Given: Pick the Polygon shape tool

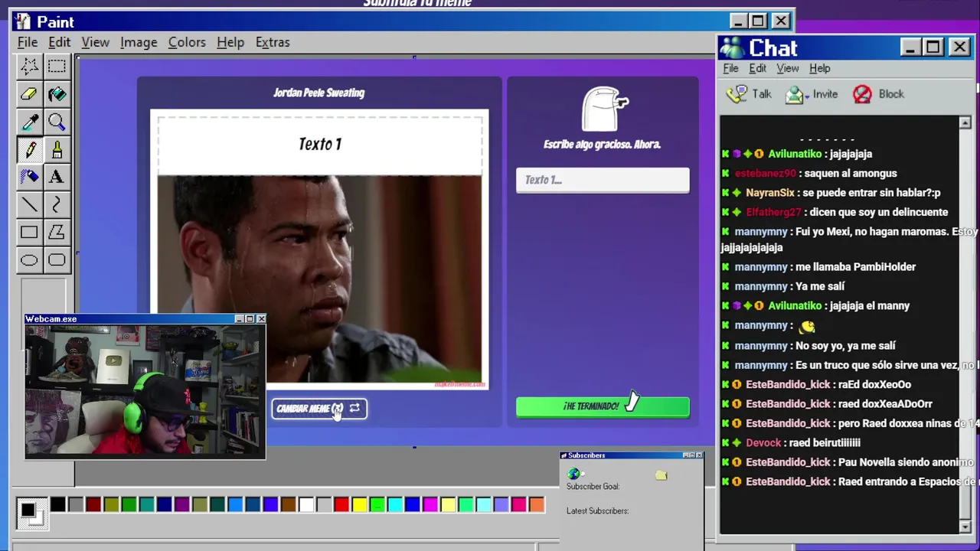Looking at the screenshot, I should (57, 232).
